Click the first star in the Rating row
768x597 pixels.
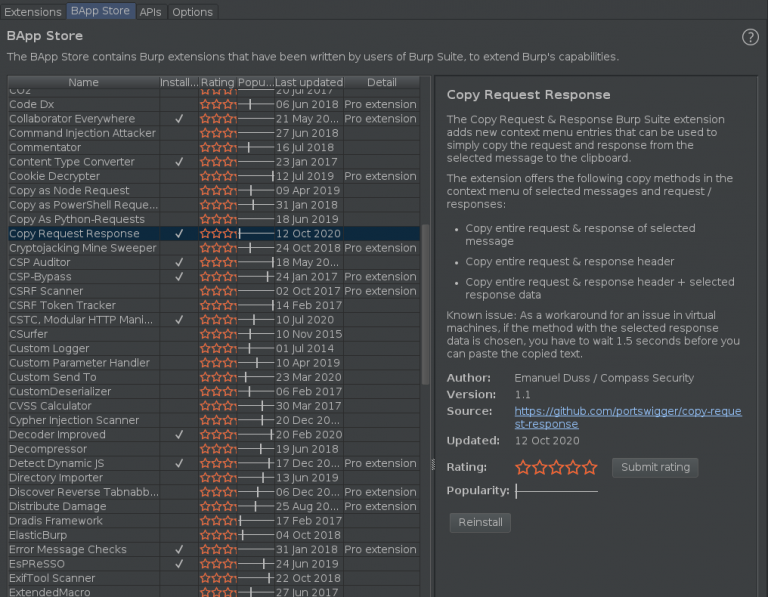coord(523,467)
